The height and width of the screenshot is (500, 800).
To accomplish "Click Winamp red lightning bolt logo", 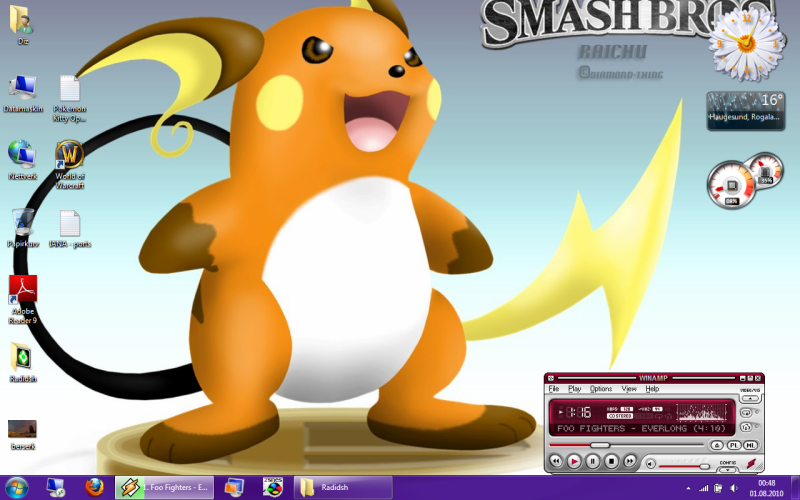I will (x=752, y=463).
